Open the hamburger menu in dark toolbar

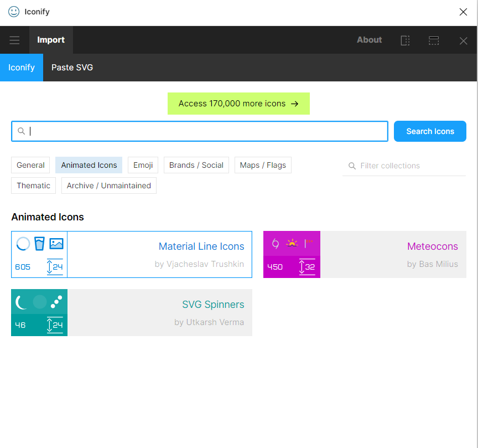click(x=14, y=40)
